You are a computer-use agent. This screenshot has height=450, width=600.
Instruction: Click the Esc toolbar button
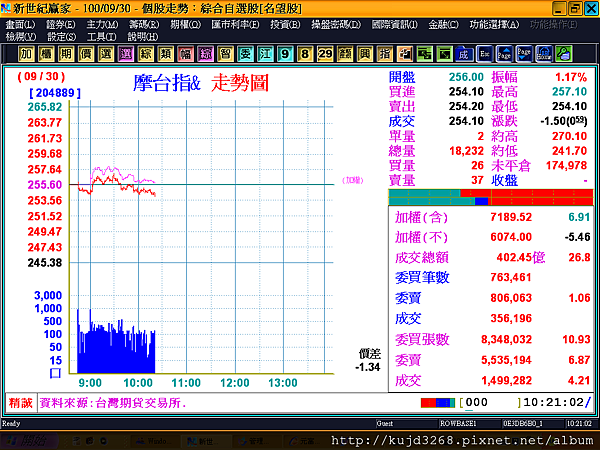click(484, 54)
